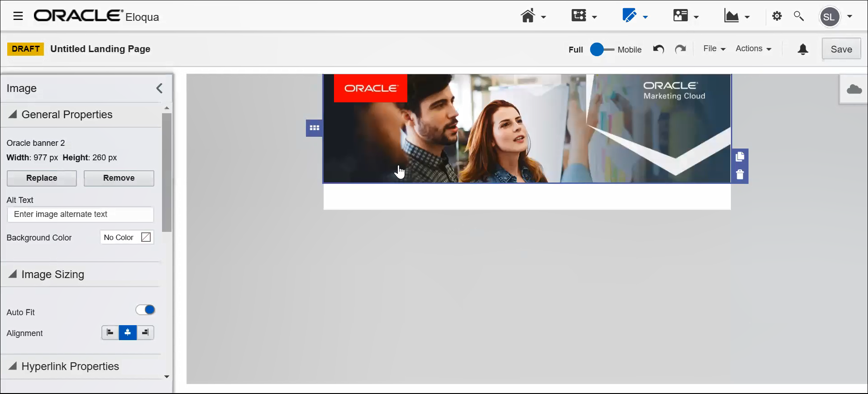Open the Assets pencil icon
The image size is (868, 394).
(630, 16)
